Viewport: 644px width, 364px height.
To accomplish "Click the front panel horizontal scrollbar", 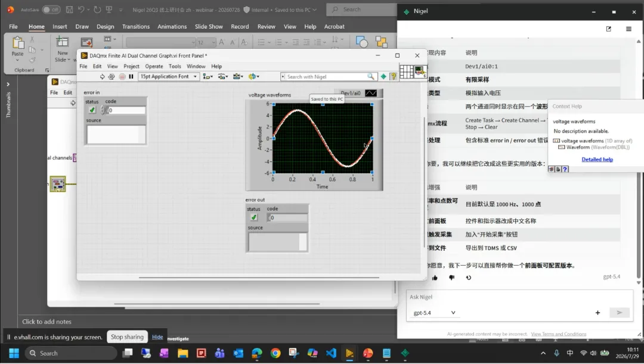I will pyautogui.click(x=259, y=278).
